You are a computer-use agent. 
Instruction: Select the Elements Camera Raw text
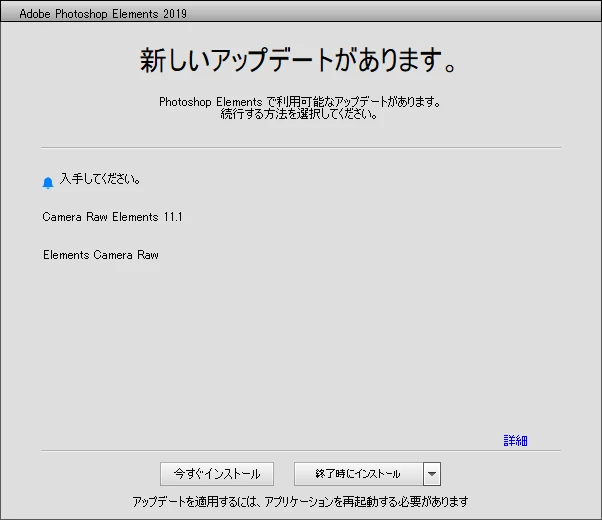[101, 255]
